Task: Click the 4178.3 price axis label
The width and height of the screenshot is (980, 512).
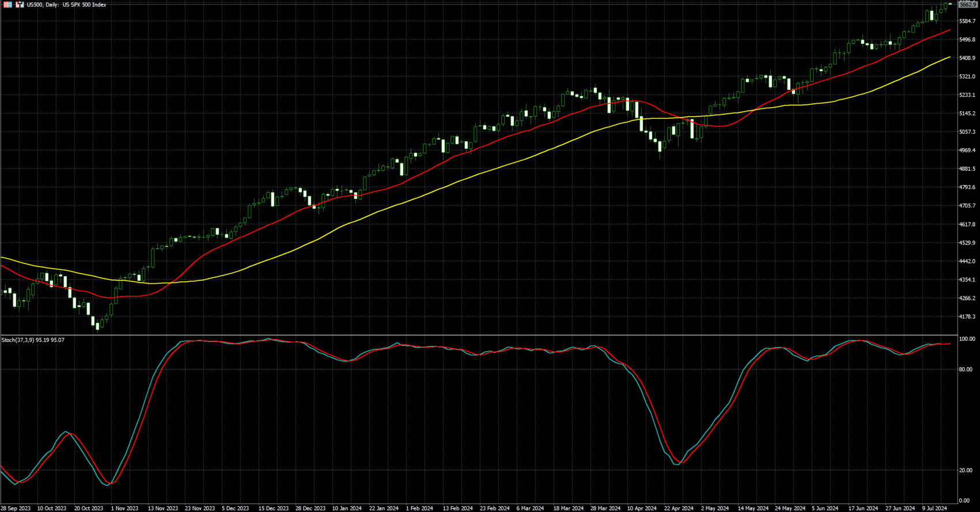Action: coord(967,317)
